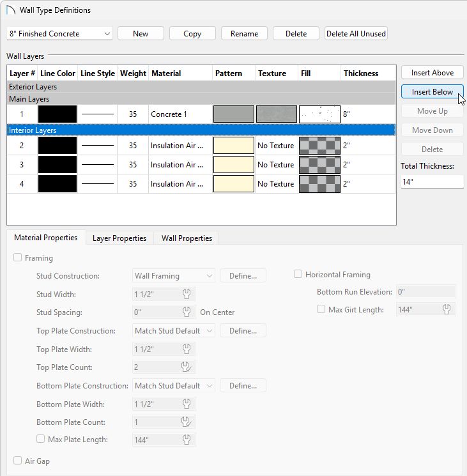Click layer 1 speckled fill thumbnail
Screen dimensions: 467x476
tap(319, 114)
